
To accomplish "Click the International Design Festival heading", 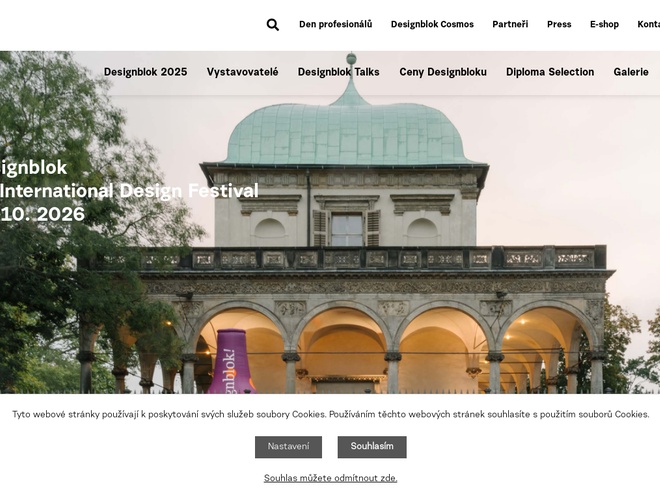I will pos(129,191).
